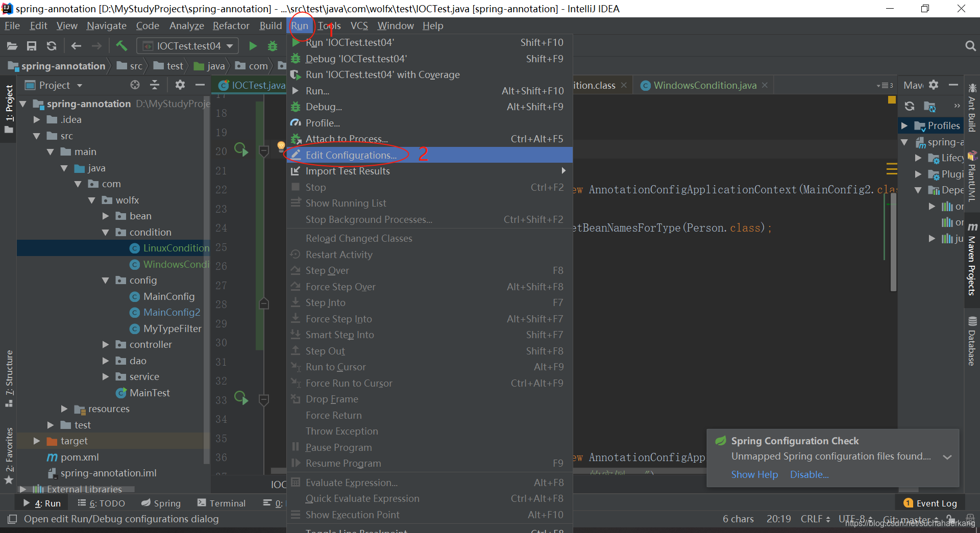Open the 4: Run tool window
Screen dimensions: 980x533
click(42, 503)
